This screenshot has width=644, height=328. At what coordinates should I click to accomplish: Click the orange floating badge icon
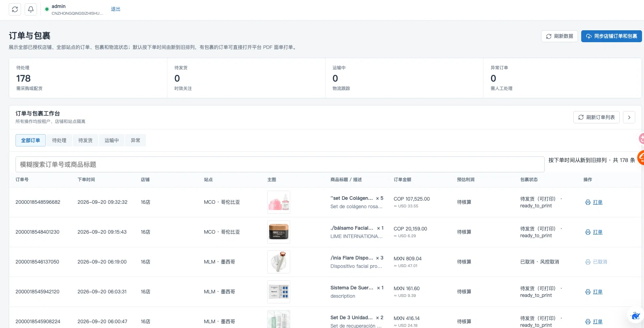point(640,158)
